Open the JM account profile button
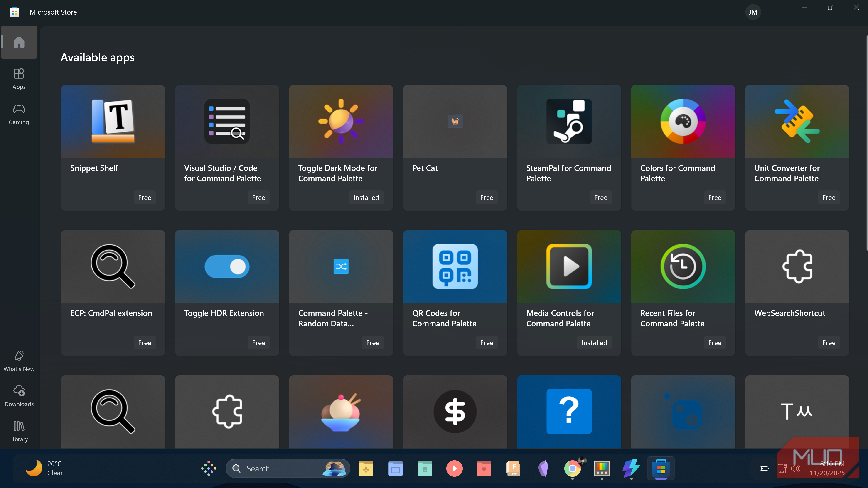 (753, 12)
